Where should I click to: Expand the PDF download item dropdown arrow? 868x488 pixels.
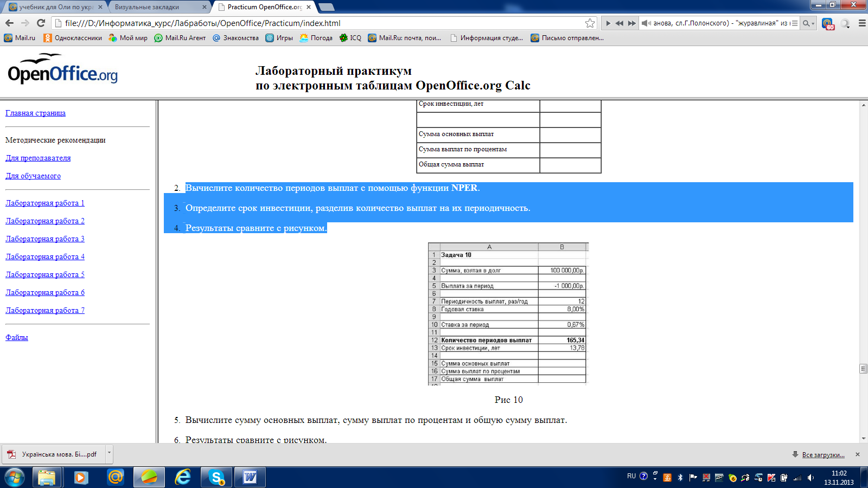109,453
